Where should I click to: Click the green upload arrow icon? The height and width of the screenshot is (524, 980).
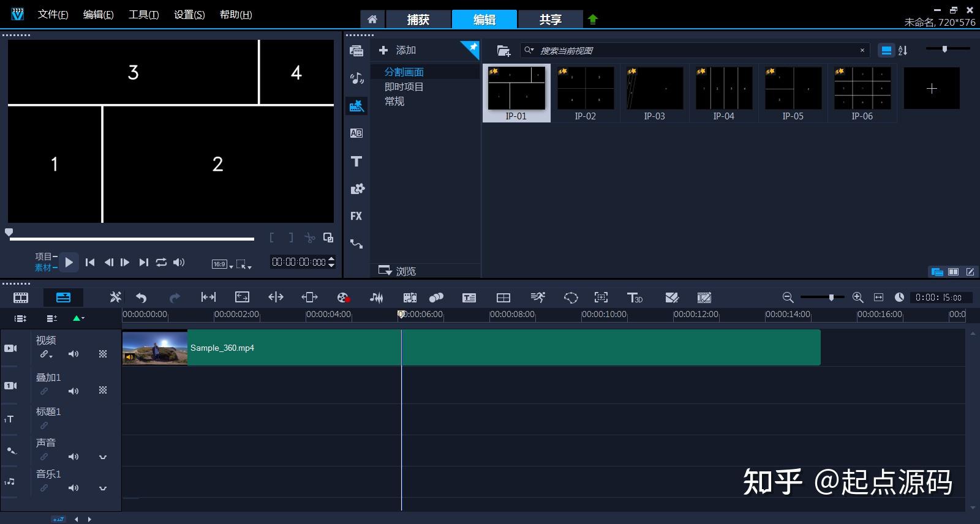coord(592,20)
